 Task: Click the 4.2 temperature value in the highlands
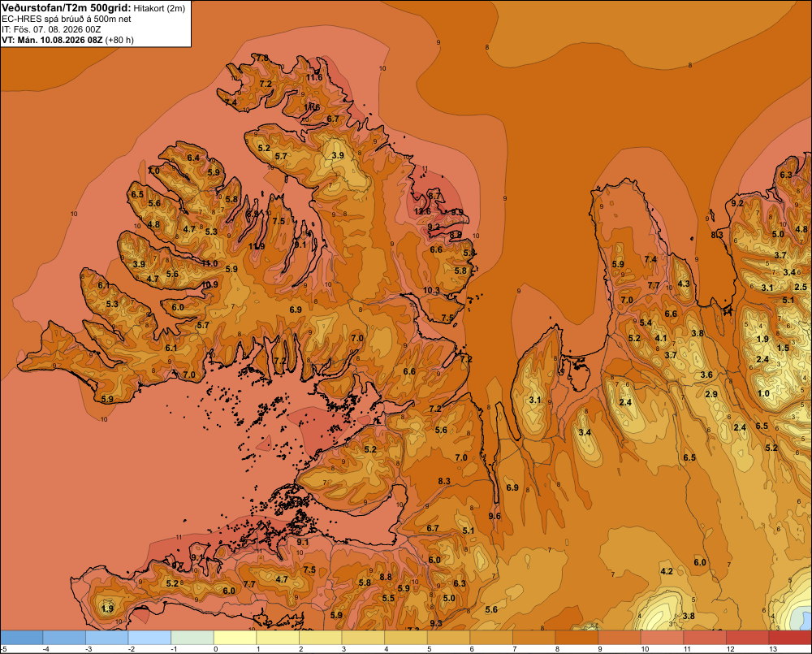pos(667,571)
